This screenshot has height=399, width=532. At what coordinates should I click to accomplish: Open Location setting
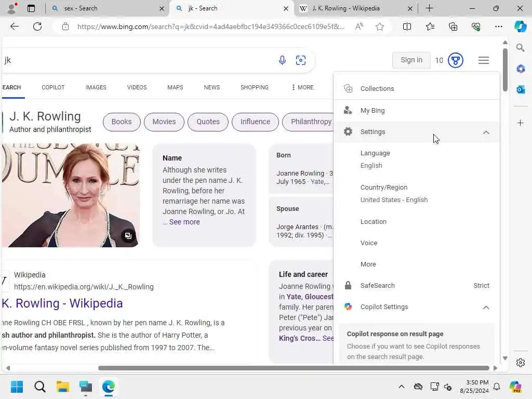pyautogui.click(x=417, y=221)
